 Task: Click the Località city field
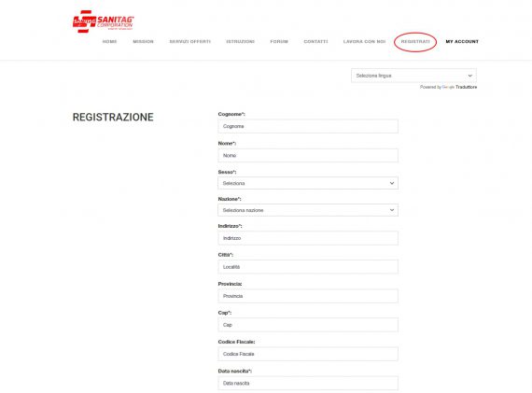point(308,267)
